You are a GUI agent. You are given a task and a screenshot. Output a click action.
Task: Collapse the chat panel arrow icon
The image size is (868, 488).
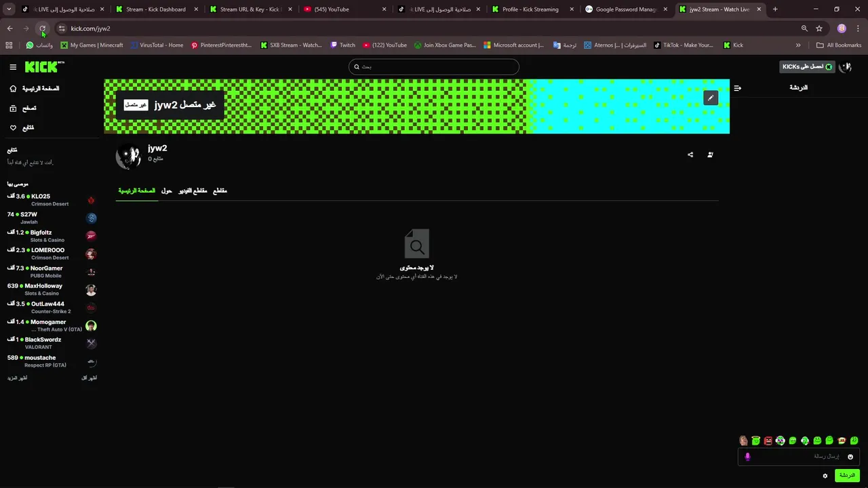point(738,88)
